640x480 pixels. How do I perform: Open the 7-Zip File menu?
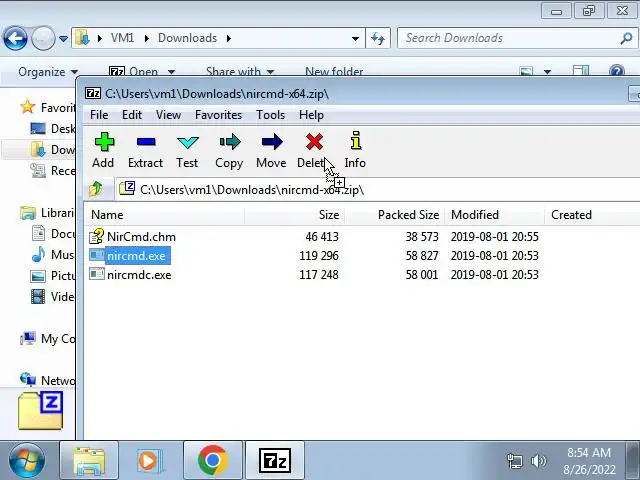click(x=99, y=115)
